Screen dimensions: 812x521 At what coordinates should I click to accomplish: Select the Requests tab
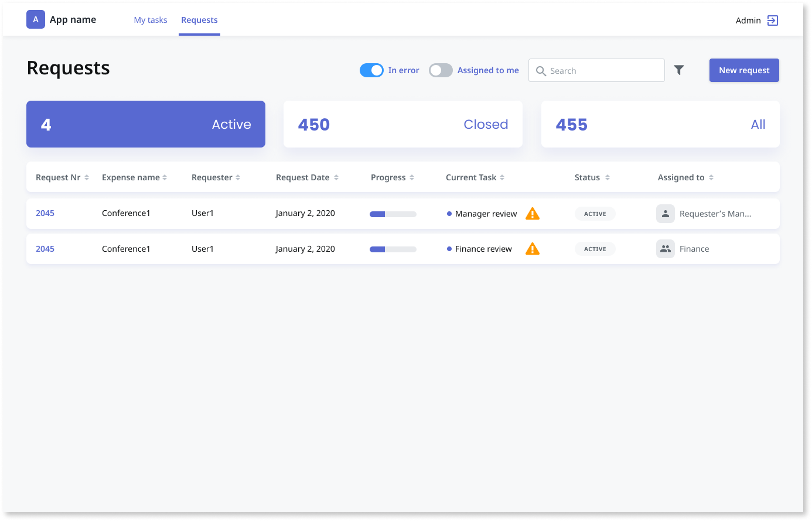(199, 19)
